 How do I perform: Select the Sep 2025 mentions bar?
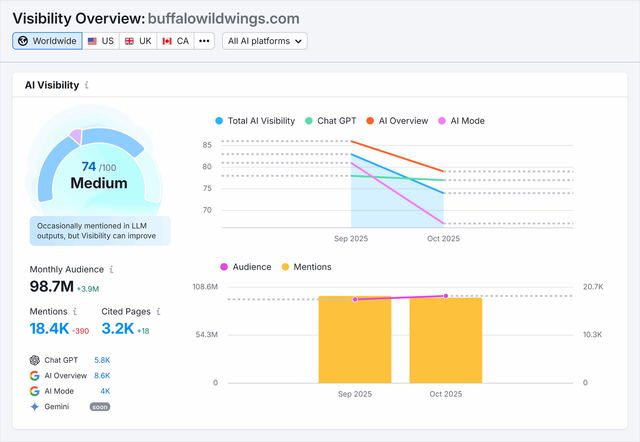tap(355, 340)
